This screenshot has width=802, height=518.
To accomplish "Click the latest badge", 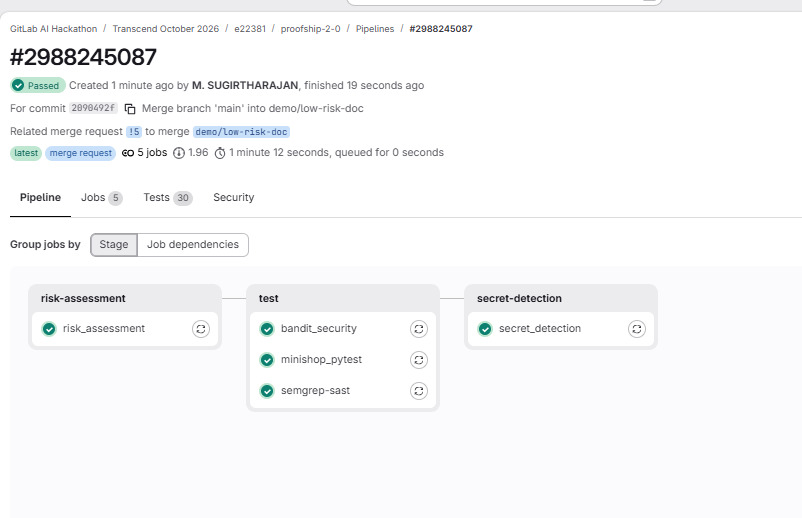I will click(26, 153).
